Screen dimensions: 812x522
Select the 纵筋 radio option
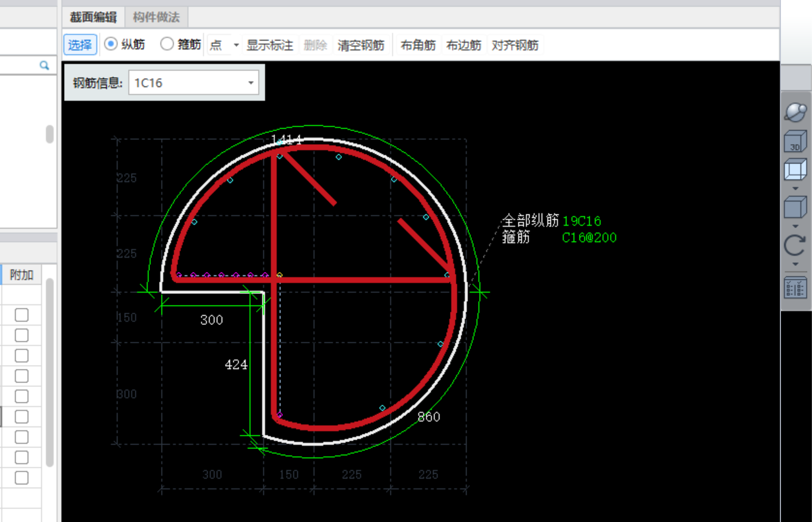pos(125,45)
